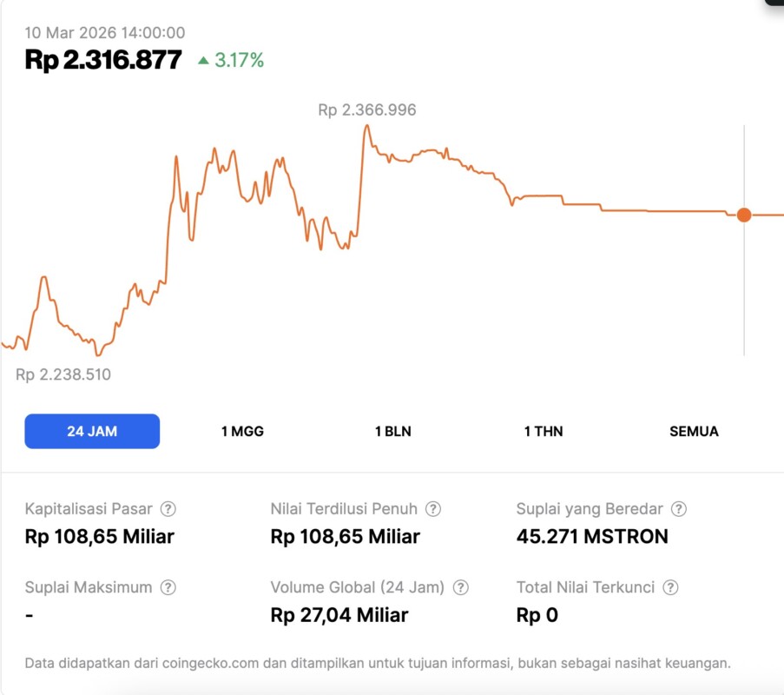The width and height of the screenshot is (784, 695).
Task: Switch to the 1 MGG view
Action: click(240, 431)
